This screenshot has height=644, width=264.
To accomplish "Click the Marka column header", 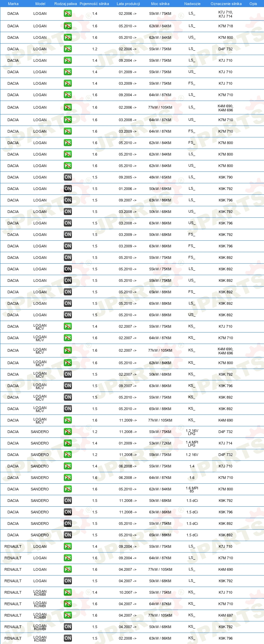I will point(13,4).
